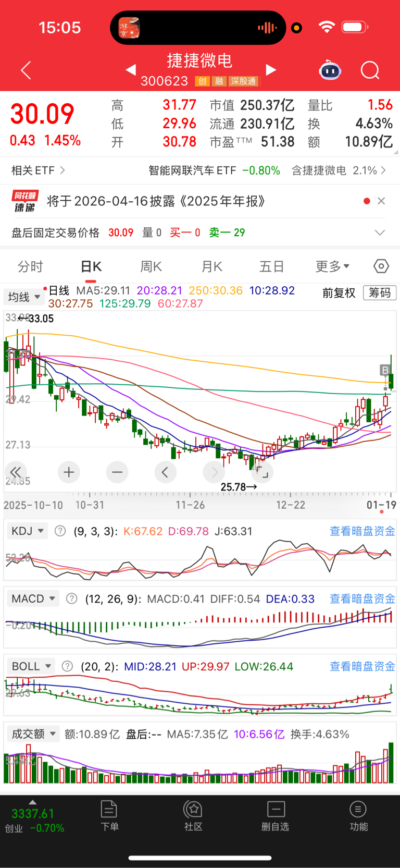
Task: Move chart right with arrow button
Action: (x=214, y=472)
